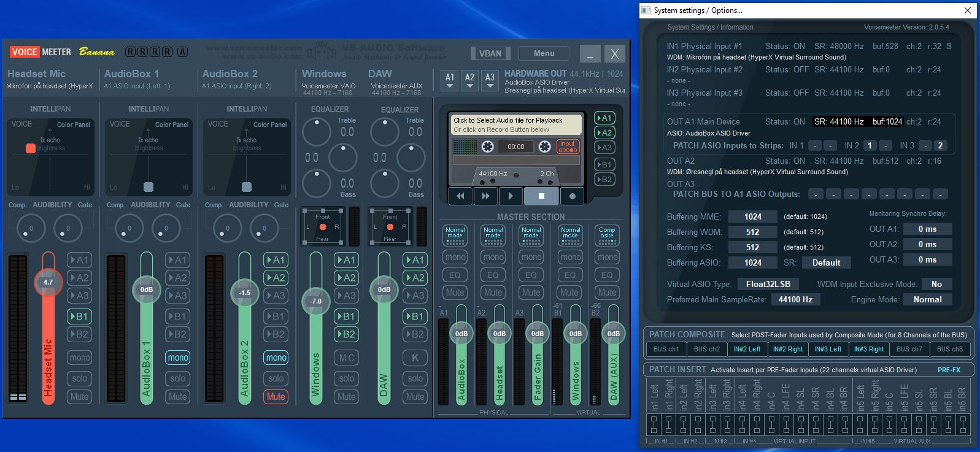Solo the Headset Mic strip
980x452 pixels.
click(79, 378)
